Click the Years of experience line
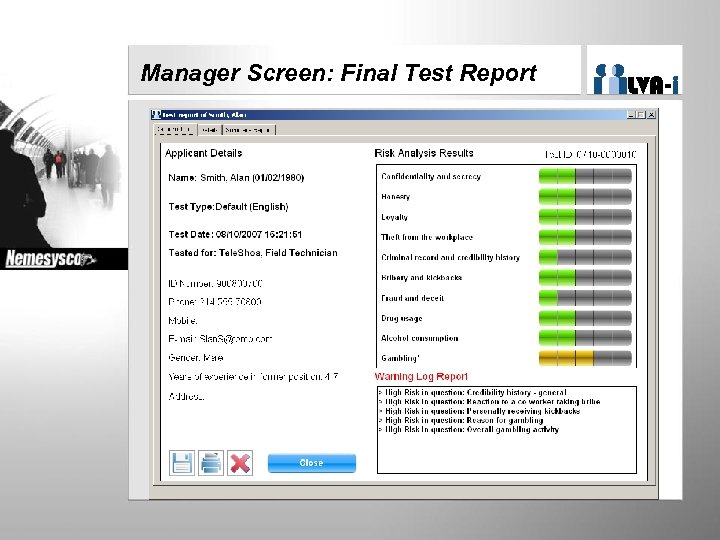This screenshot has height=540, width=720. click(x=253, y=377)
